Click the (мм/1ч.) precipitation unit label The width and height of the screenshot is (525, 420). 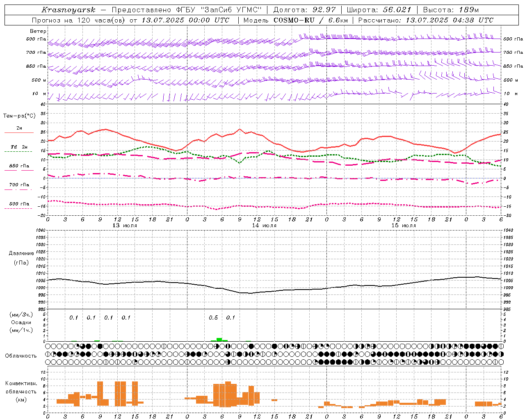click(21, 330)
